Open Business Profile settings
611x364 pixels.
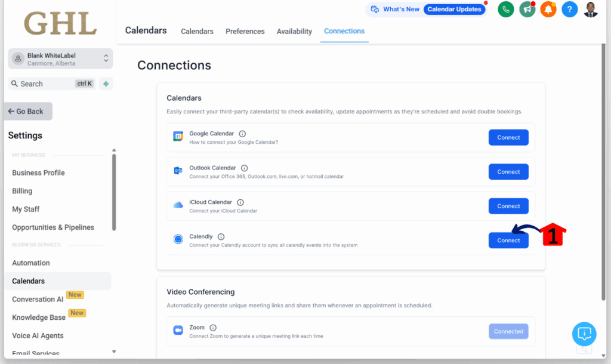pos(38,172)
